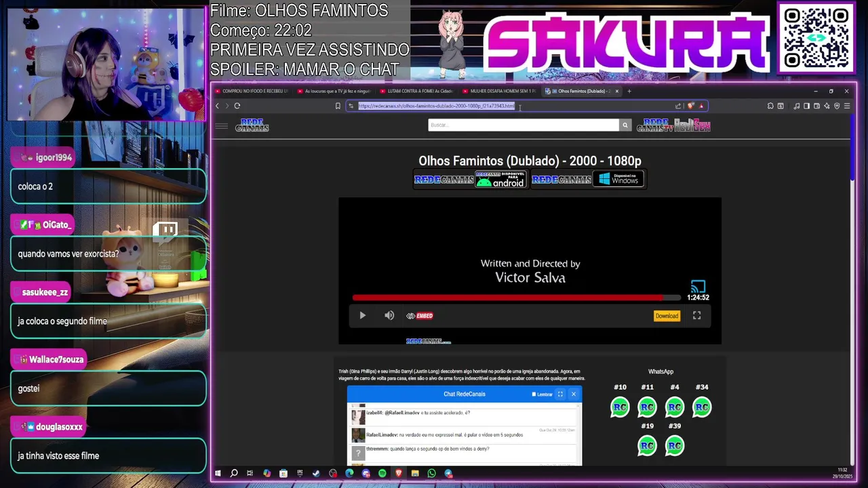Join WhatsApp group #11
868x488 pixels.
pyautogui.click(x=647, y=407)
